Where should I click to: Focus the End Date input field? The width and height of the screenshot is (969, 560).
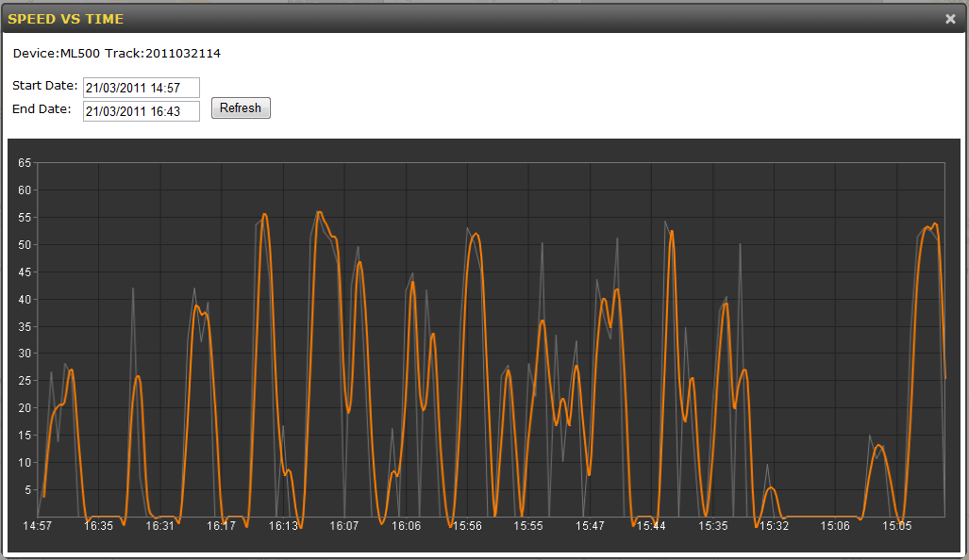tap(142, 111)
